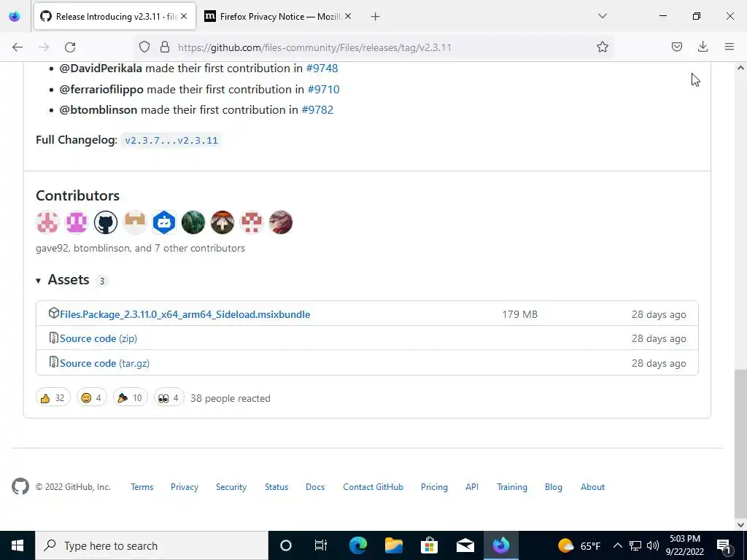Viewport: 747px width, 560px height.
Task: Open a new browser tab
Action: [x=376, y=17]
